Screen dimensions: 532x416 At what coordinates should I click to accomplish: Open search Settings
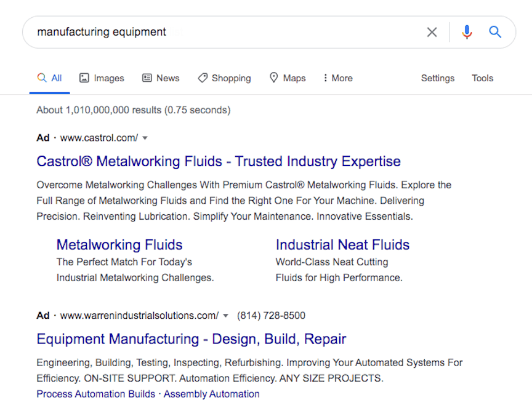coord(438,78)
